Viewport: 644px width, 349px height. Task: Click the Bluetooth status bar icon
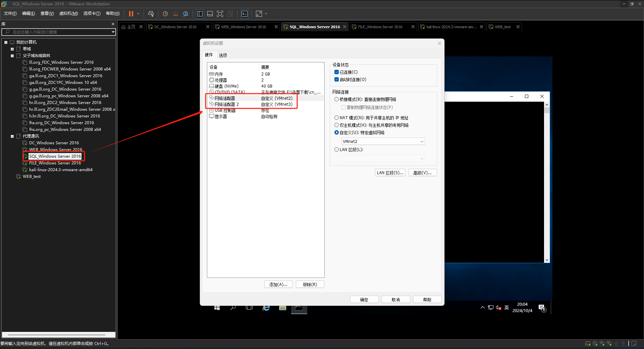tap(623, 343)
